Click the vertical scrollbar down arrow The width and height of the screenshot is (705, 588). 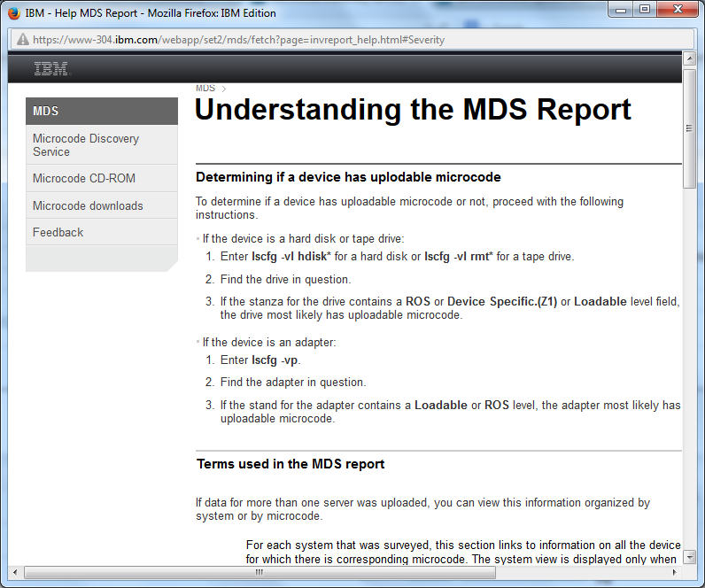point(689,557)
